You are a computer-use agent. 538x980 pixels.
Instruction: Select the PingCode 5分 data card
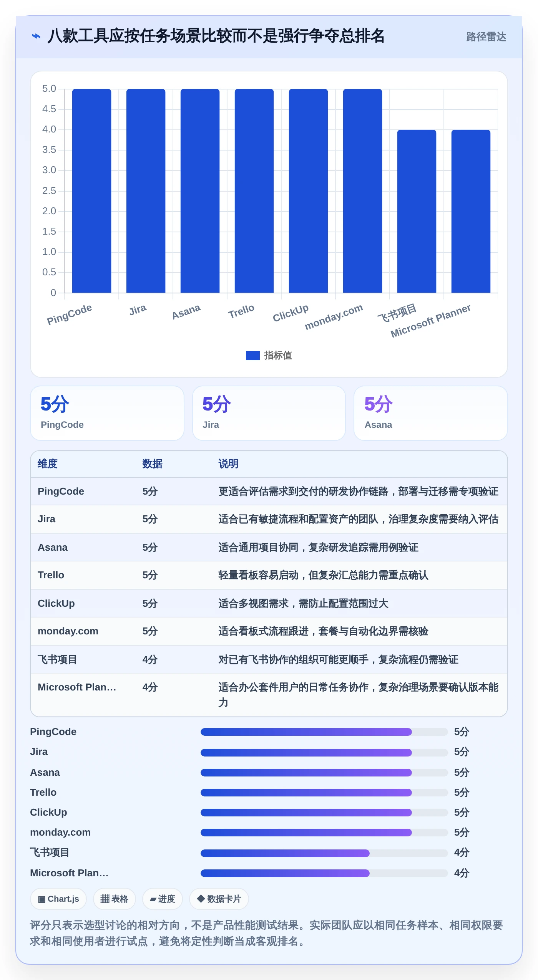pos(107,413)
